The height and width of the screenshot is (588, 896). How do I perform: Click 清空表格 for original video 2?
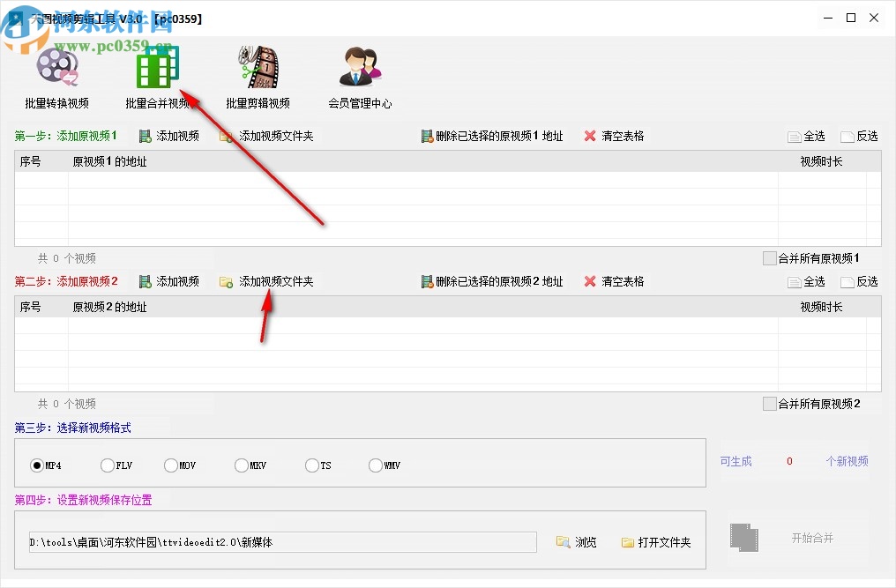[x=615, y=281]
